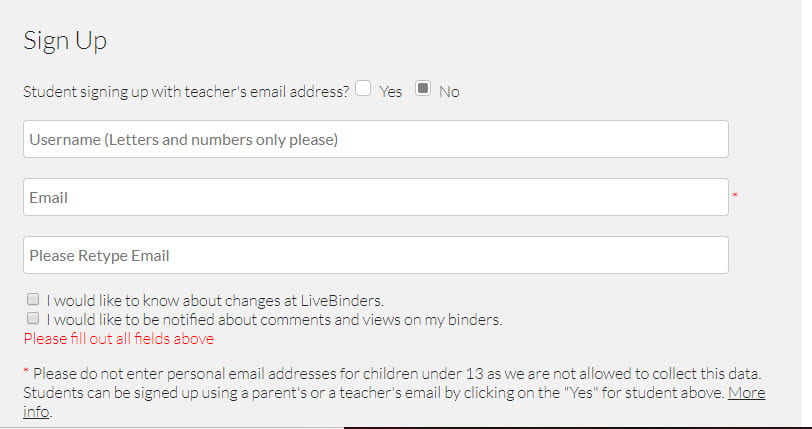Click into the Email field

tap(375, 197)
